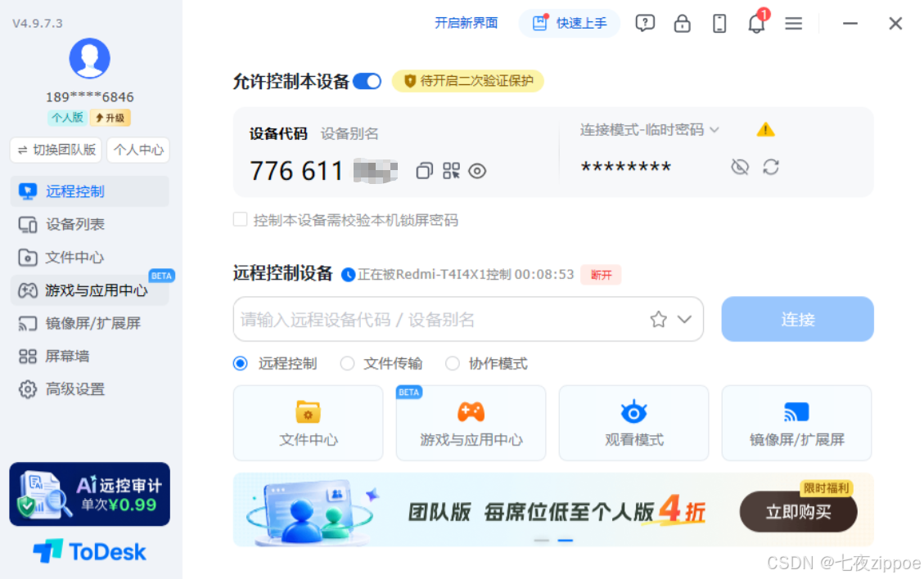
Task: Open the 游戏与应用中心 gamepad card
Action: [x=471, y=423]
